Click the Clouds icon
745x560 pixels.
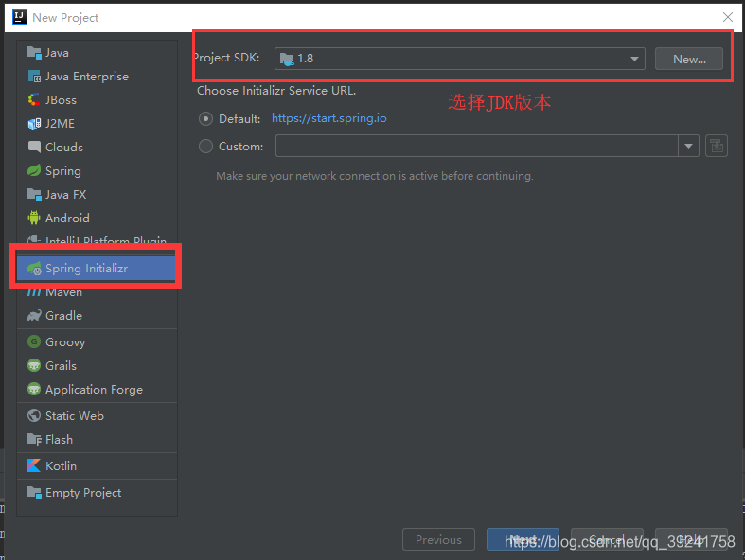(34, 148)
